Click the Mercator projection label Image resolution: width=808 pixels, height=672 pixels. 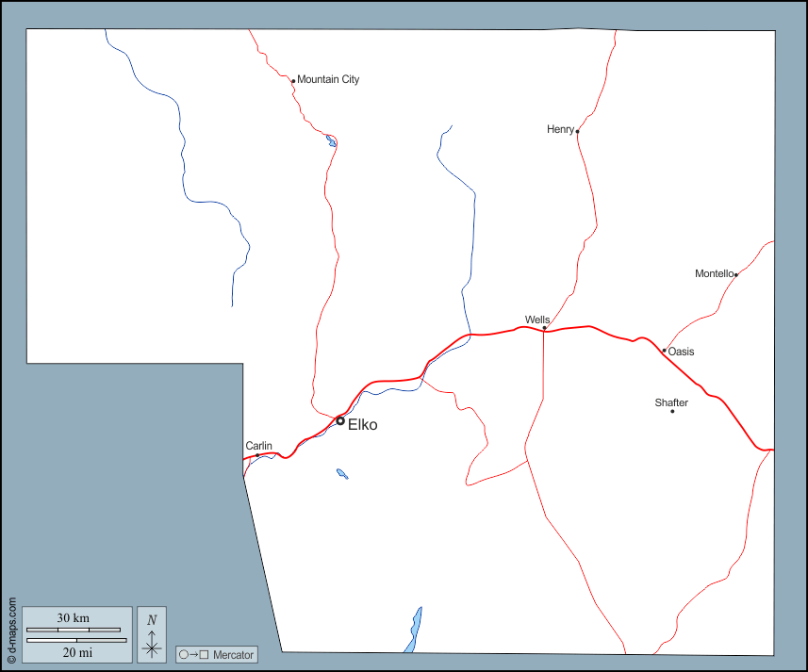233,654
